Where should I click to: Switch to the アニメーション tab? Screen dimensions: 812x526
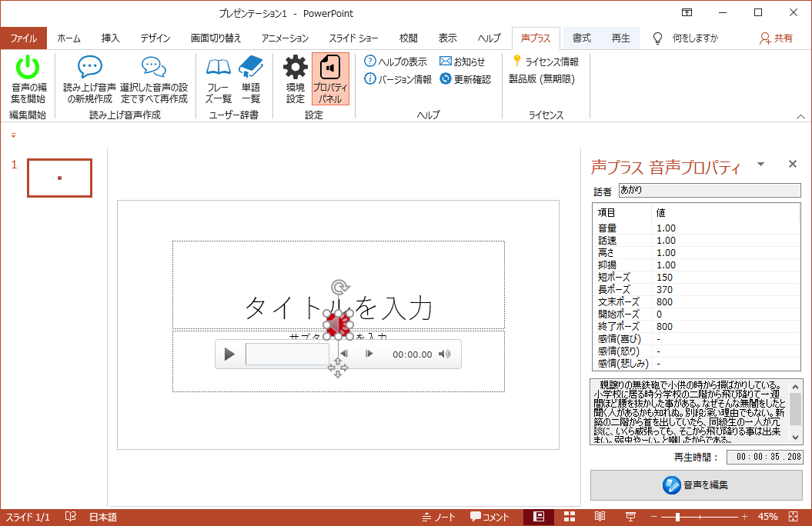pyautogui.click(x=285, y=38)
